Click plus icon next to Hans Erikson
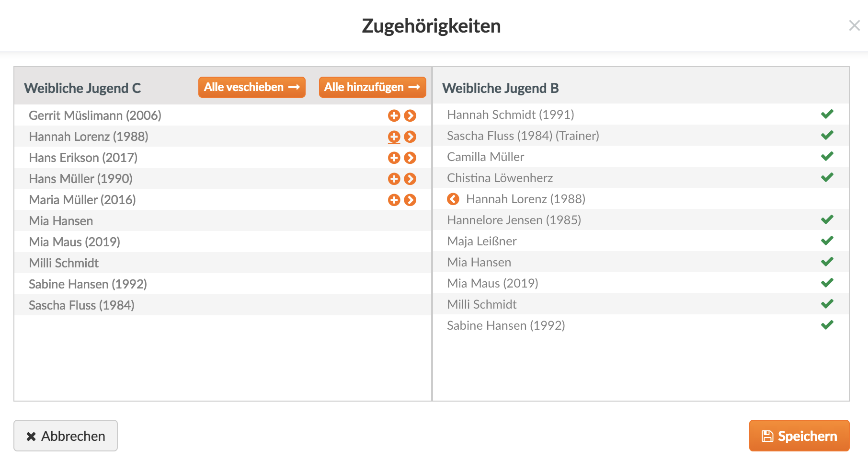This screenshot has width=868, height=461. (394, 158)
